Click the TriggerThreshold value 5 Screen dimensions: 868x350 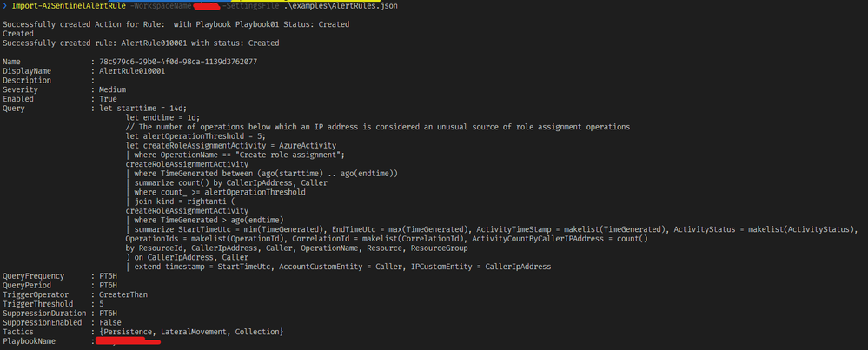[x=102, y=304]
